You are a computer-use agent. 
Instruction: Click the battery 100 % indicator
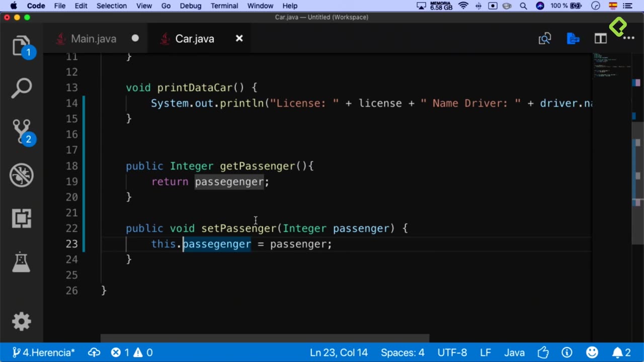(x=567, y=6)
